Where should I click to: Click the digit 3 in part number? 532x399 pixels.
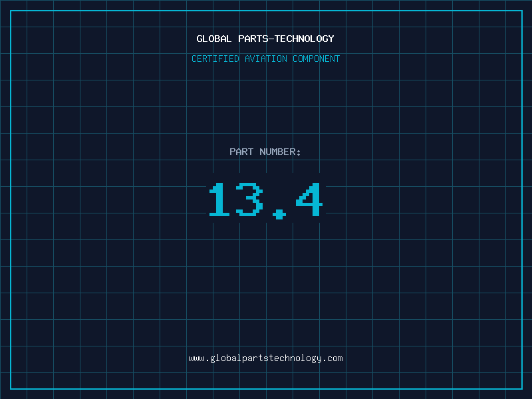[x=249, y=200]
